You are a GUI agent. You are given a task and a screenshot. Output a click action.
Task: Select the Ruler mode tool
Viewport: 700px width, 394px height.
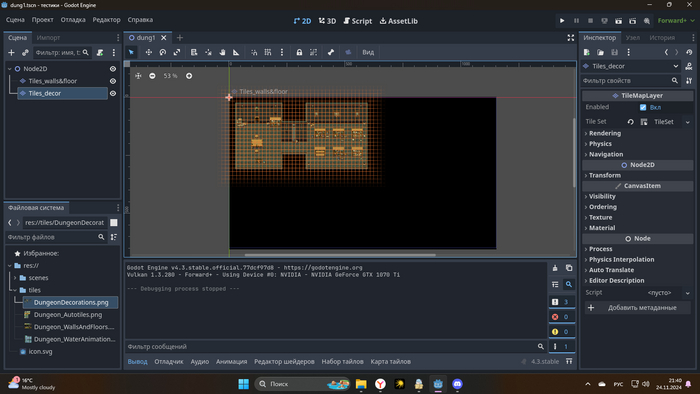pos(236,52)
